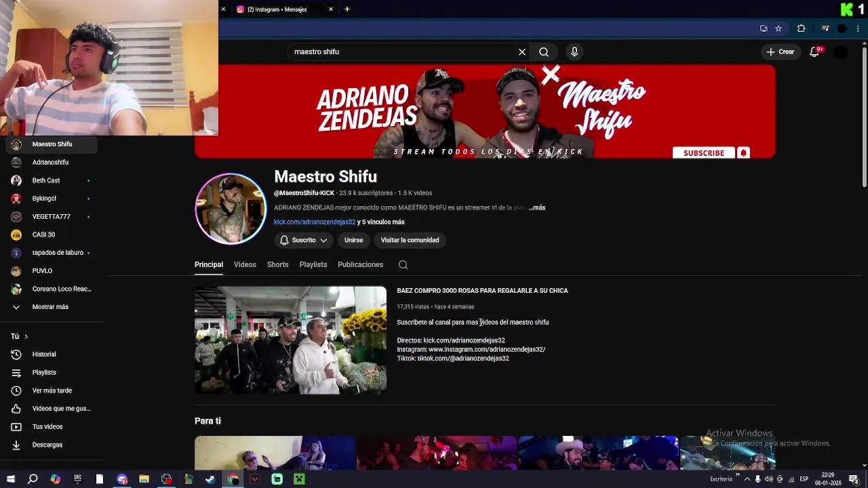Click Maestro Shifu channel profile picture
Screen dimensions: 868x488
231,209
